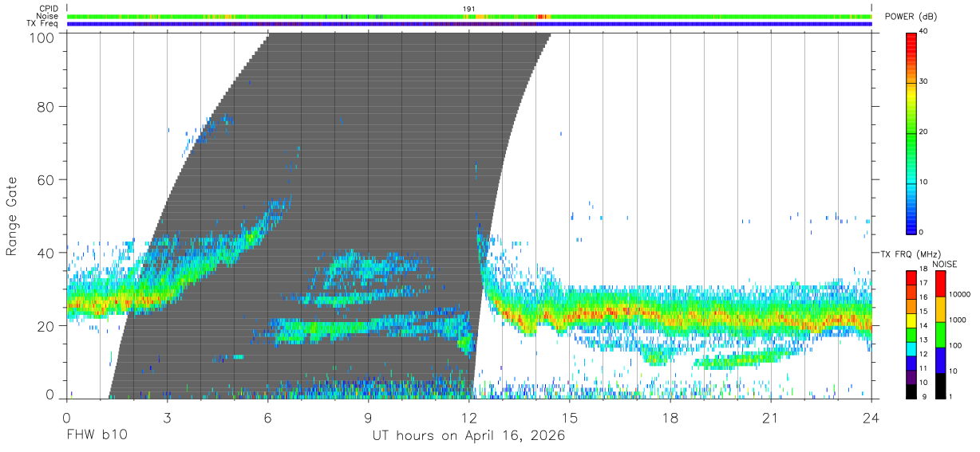Image resolution: width=980 pixels, height=452 pixels.
Task: Click the 'CPID' row label
Action: pos(48,9)
